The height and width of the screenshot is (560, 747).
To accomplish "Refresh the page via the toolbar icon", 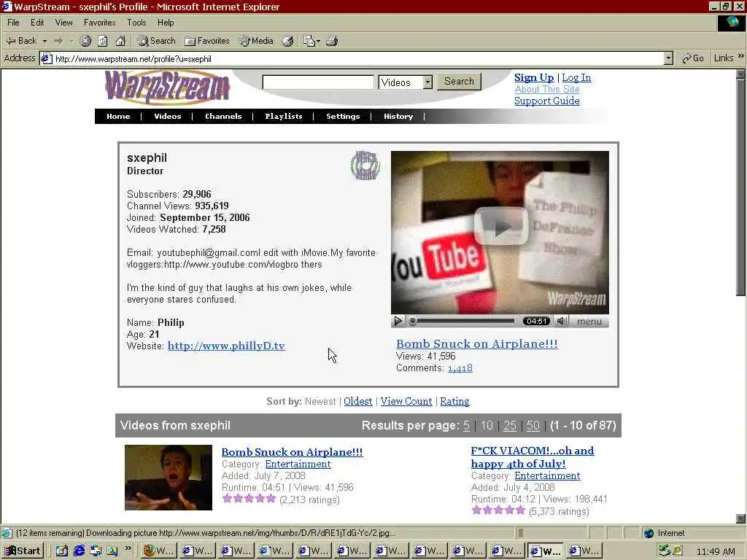I will point(102,41).
